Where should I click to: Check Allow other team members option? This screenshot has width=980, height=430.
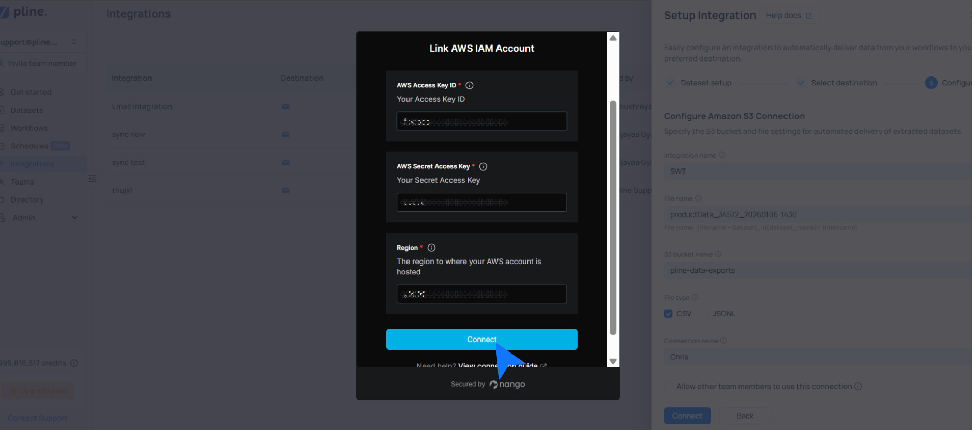[668, 387]
